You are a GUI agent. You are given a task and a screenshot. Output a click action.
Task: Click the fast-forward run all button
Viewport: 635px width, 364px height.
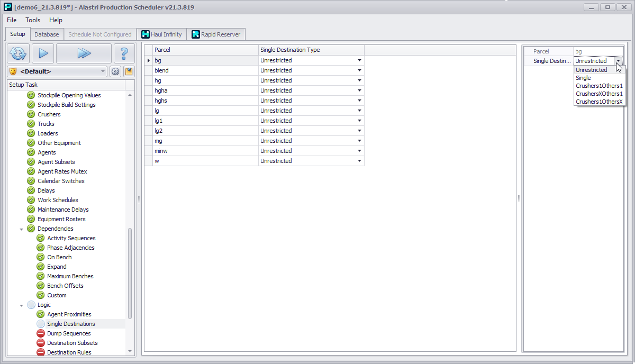pos(84,53)
